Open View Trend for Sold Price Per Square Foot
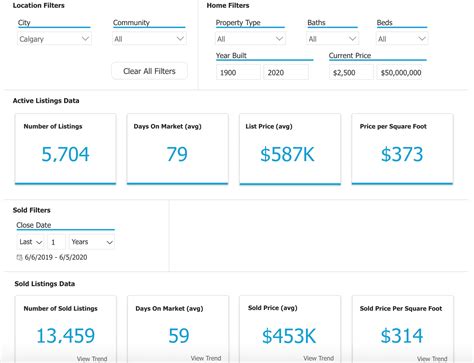Screen dimensions: 474x363 432,359
